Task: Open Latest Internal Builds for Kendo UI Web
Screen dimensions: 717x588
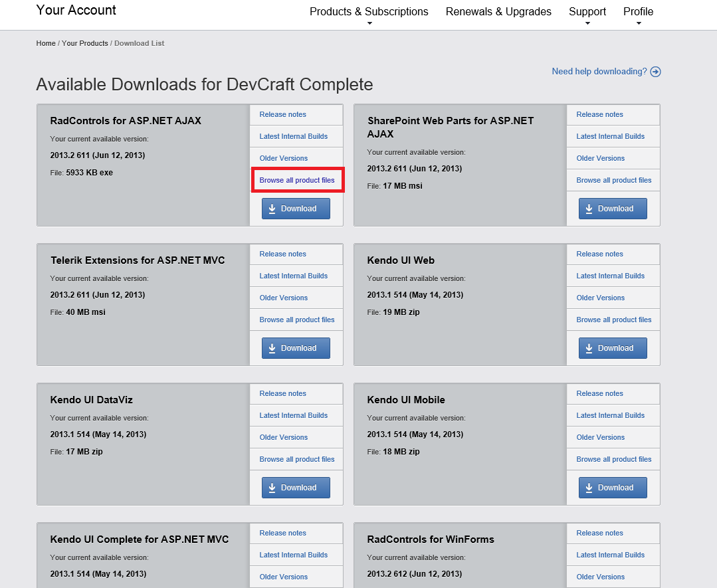Action: coord(611,276)
